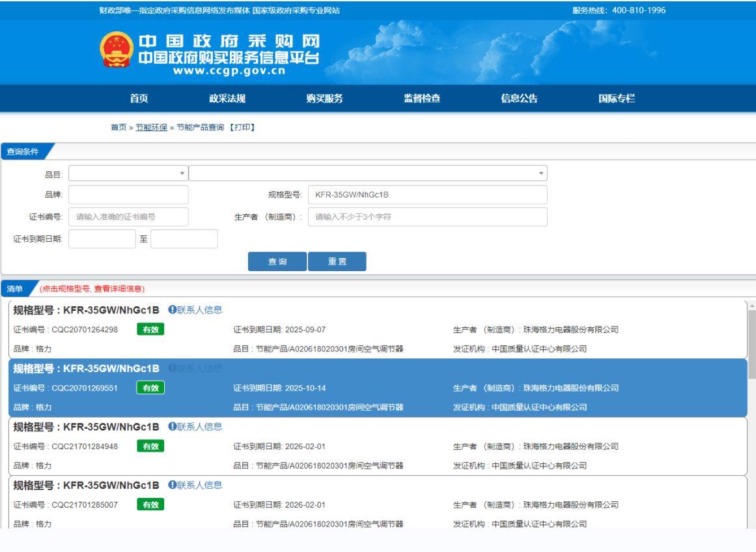Click the 【打印】 print link
This screenshot has width=756, height=552.
(242, 127)
